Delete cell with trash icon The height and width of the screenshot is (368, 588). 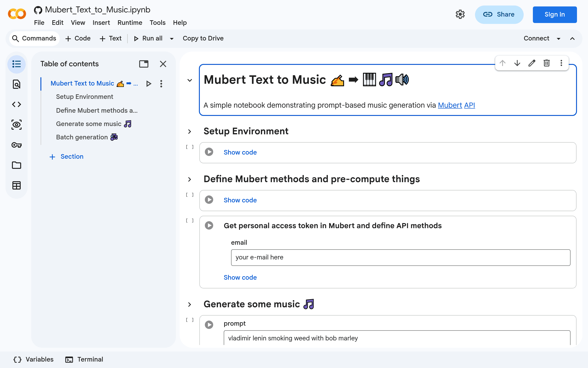click(546, 63)
